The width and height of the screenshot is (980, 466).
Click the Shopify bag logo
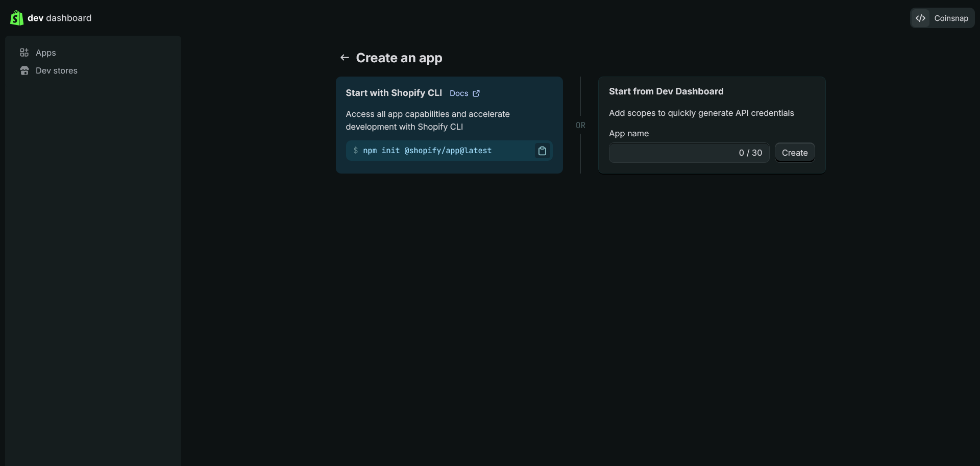point(16,18)
